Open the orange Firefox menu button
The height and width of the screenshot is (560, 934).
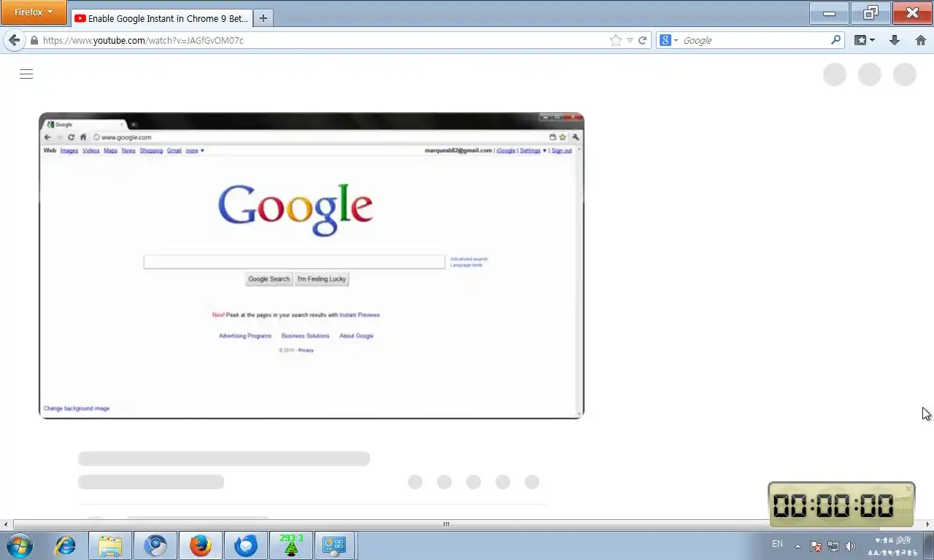click(x=34, y=12)
